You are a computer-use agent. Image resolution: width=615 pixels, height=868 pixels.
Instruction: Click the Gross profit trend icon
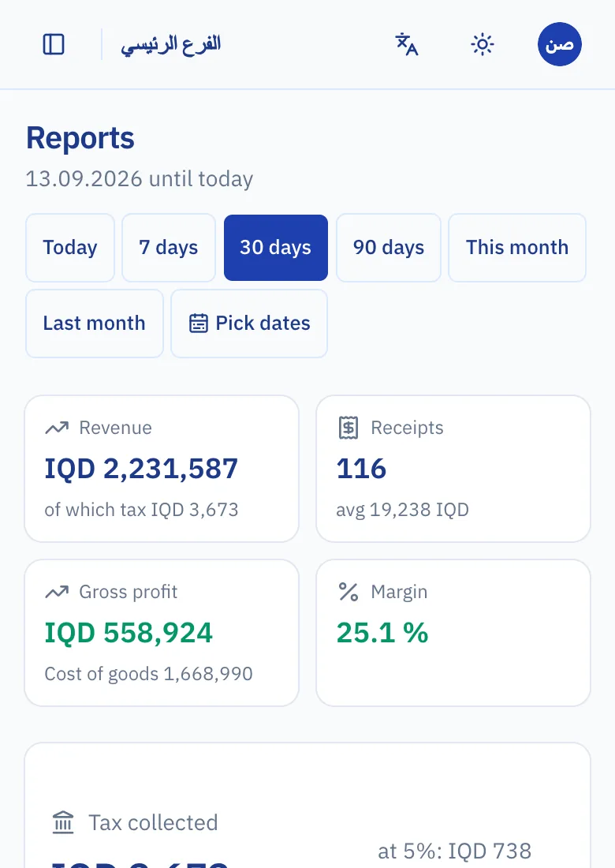57,593
